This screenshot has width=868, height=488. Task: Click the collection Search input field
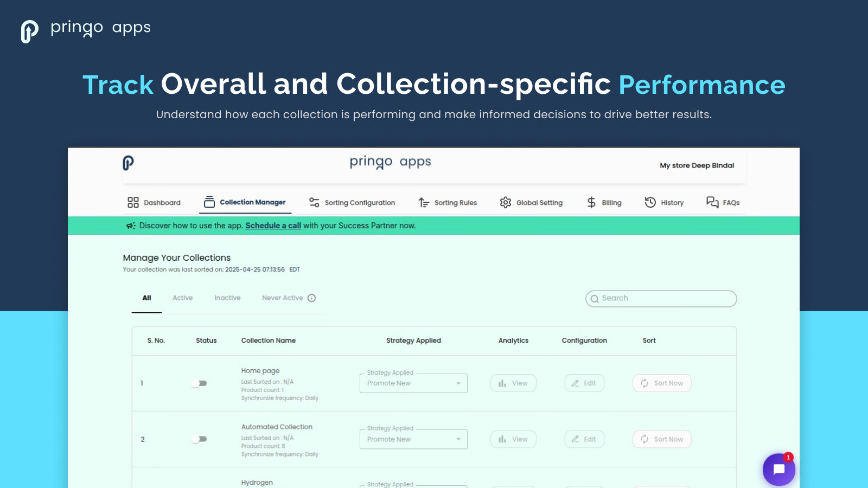click(661, 299)
